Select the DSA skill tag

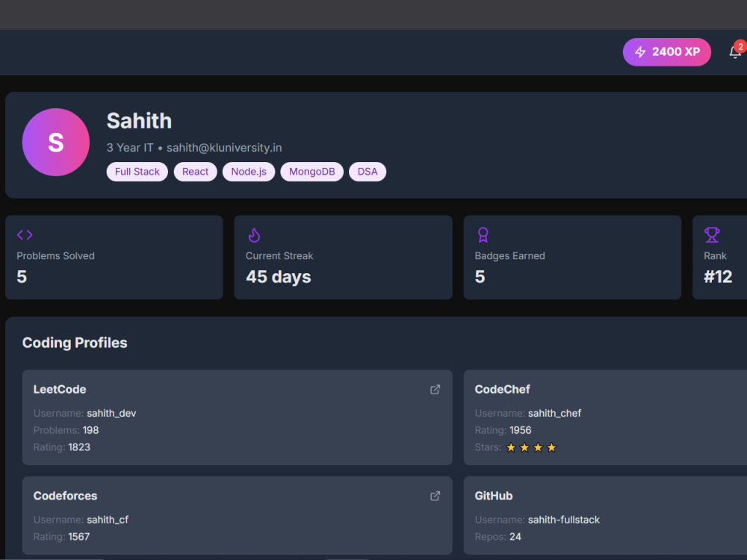point(368,172)
